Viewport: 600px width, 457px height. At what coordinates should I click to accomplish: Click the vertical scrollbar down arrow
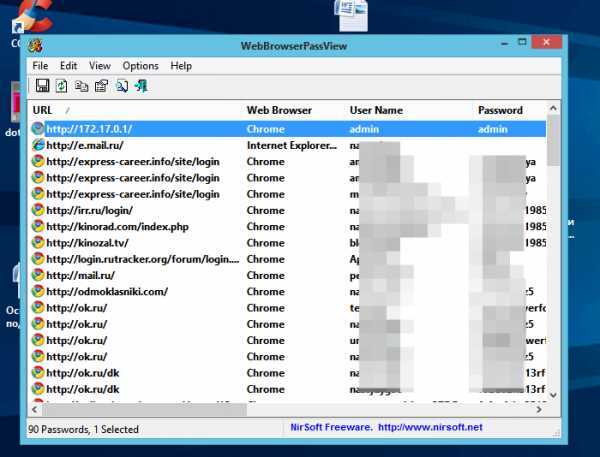click(553, 395)
